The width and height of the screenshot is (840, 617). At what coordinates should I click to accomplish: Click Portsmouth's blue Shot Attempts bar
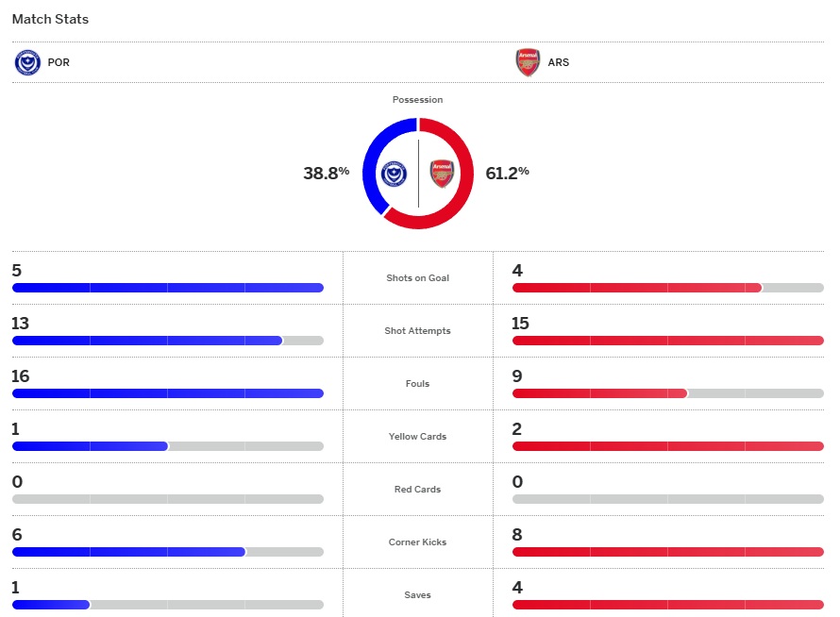(147, 341)
